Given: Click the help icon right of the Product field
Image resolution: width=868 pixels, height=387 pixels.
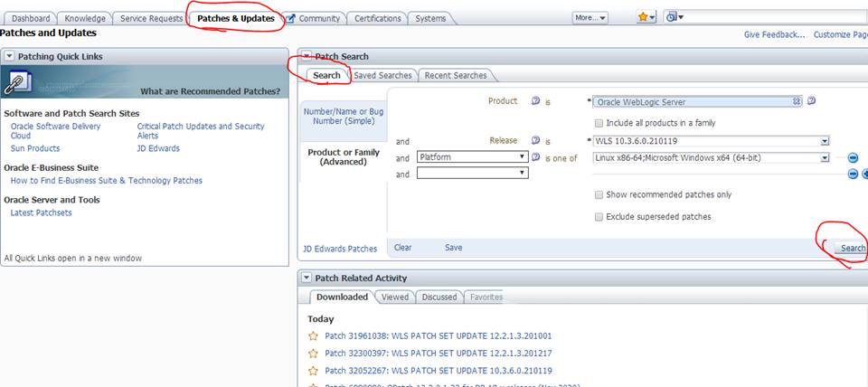Looking at the screenshot, I should pyautogui.click(x=811, y=101).
